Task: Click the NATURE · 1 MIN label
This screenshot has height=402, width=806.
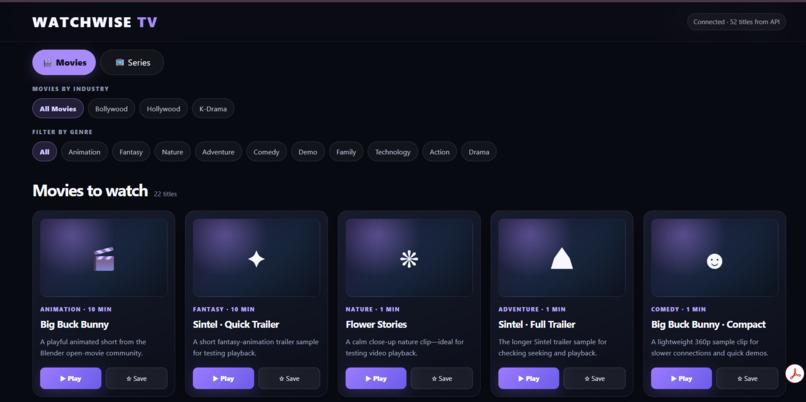Action: pyautogui.click(x=372, y=309)
